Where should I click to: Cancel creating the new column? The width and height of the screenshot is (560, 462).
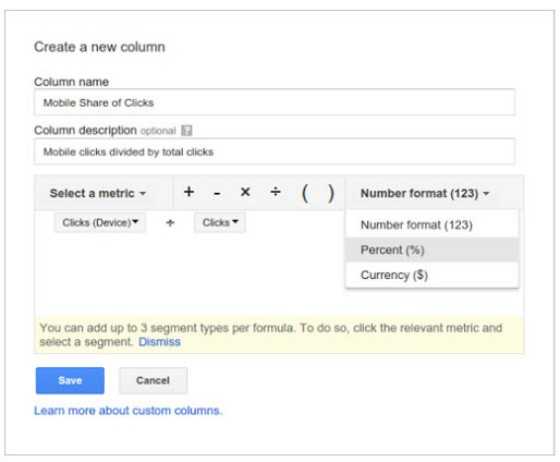[x=153, y=380]
